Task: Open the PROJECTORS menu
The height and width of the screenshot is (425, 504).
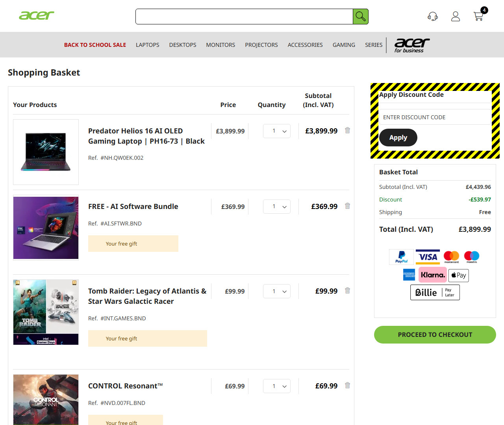Action: tap(261, 45)
